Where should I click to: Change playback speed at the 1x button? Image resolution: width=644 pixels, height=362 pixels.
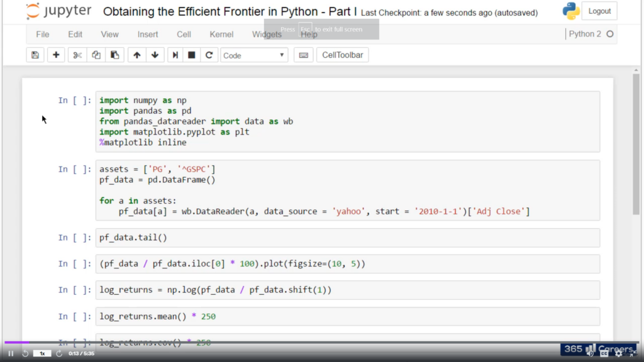pyautogui.click(x=42, y=353)
